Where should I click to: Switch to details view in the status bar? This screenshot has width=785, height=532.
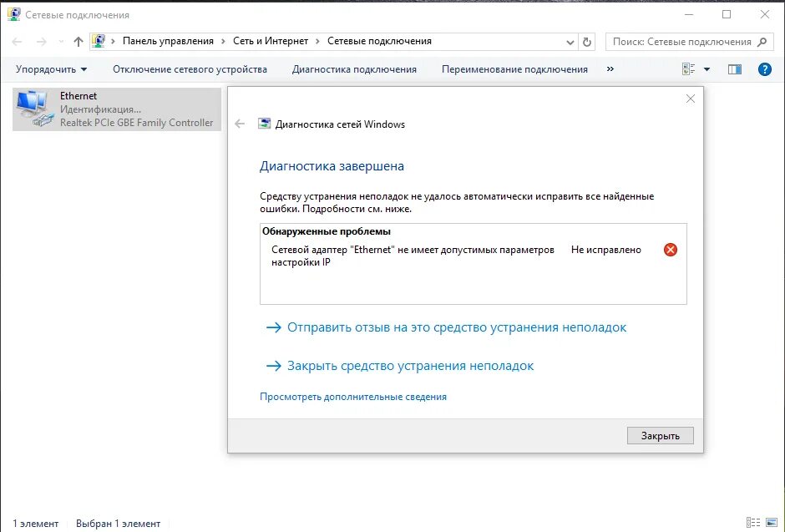click(753, 523)
